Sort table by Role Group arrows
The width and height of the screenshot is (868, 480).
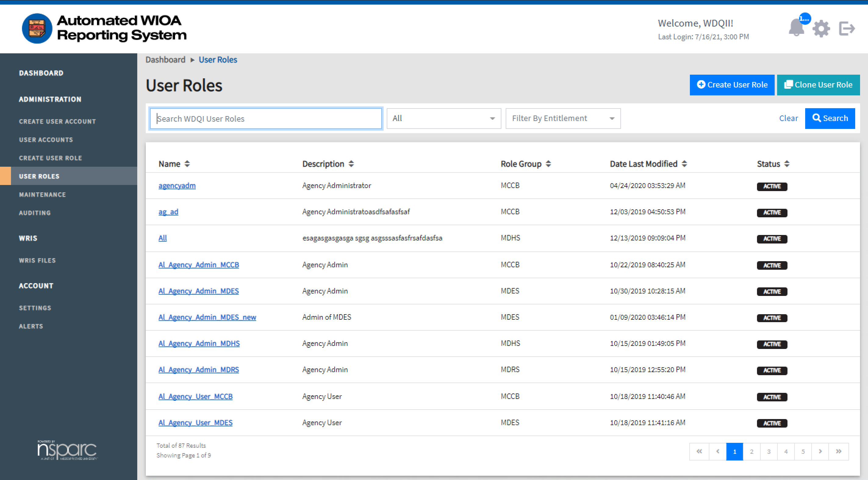tap(548, 164)
